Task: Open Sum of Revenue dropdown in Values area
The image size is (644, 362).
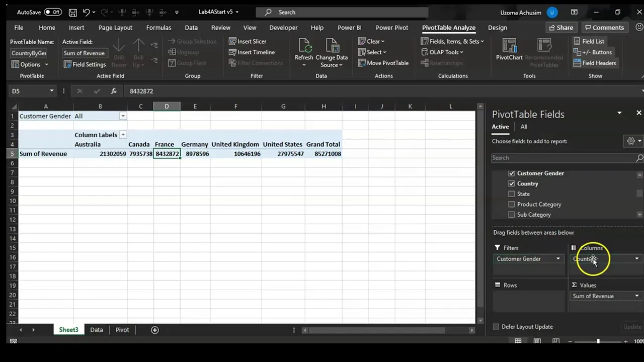Action: [637, 296]
